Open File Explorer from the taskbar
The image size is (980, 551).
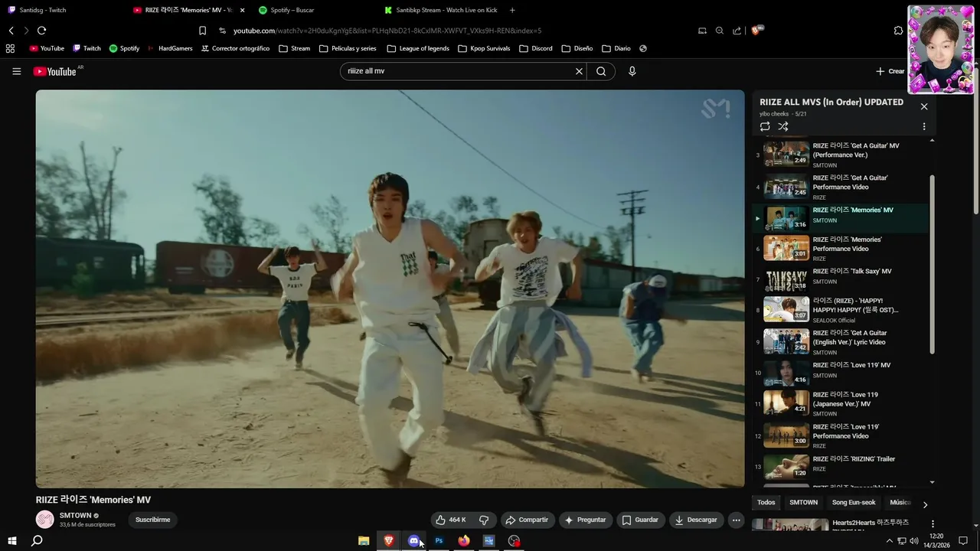point(364,541)
